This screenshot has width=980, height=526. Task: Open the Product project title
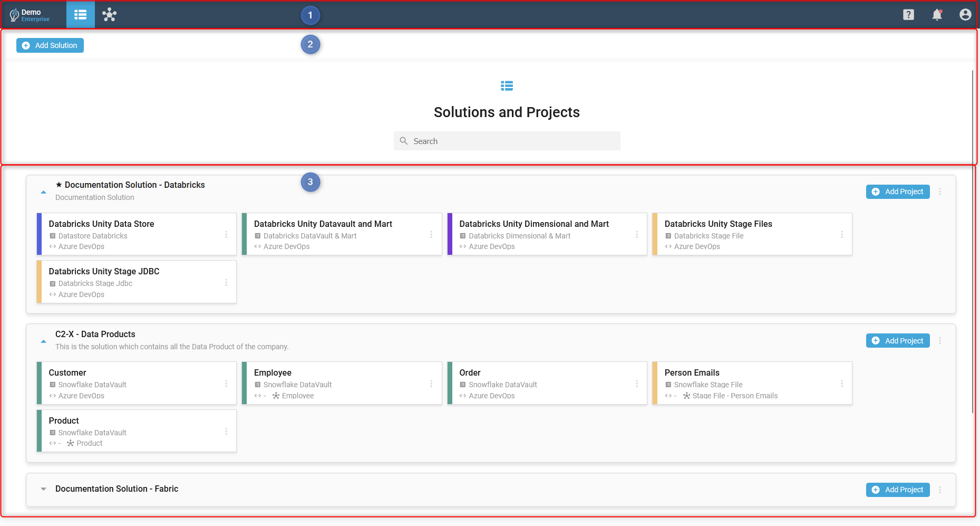pyautogui.click(x=64, y=420)
